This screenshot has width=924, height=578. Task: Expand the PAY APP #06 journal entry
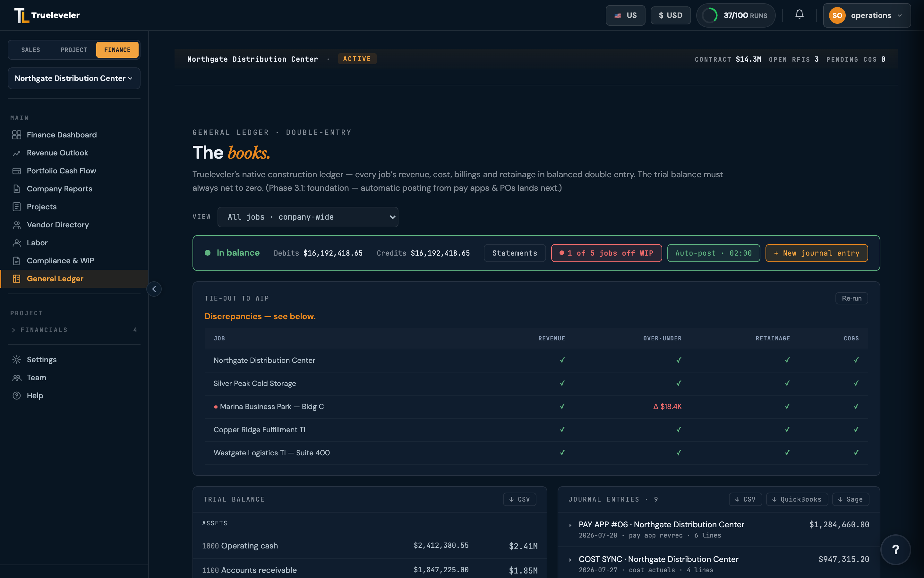[719, 529]
